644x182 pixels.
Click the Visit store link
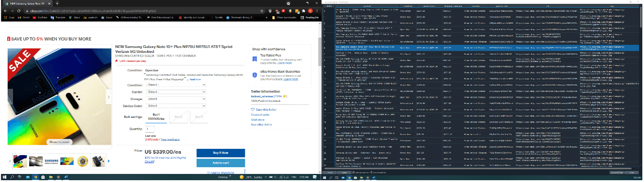coord(257,119)
